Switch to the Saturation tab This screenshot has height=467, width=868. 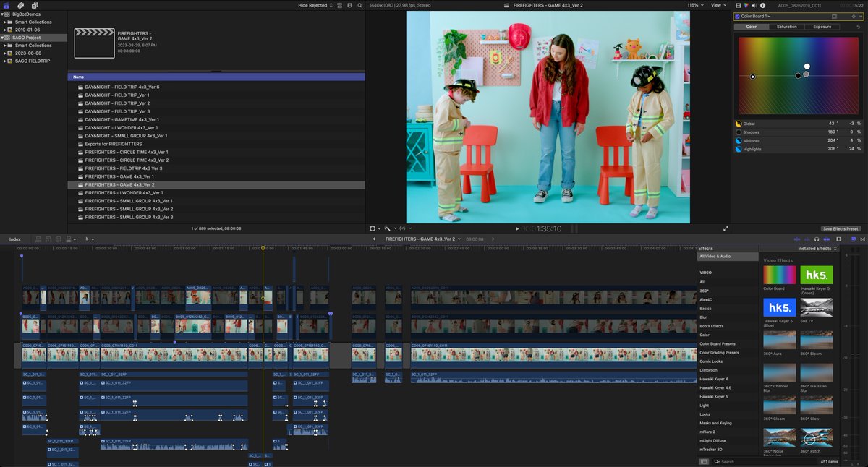787,27
